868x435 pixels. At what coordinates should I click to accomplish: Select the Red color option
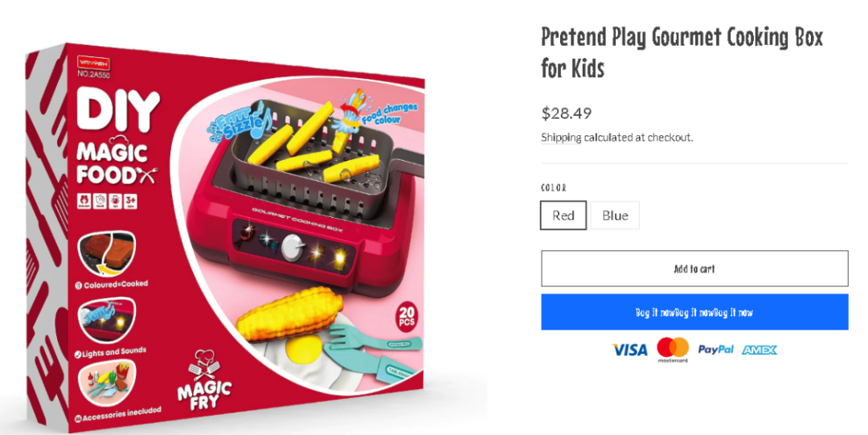[x=563, y=215]
